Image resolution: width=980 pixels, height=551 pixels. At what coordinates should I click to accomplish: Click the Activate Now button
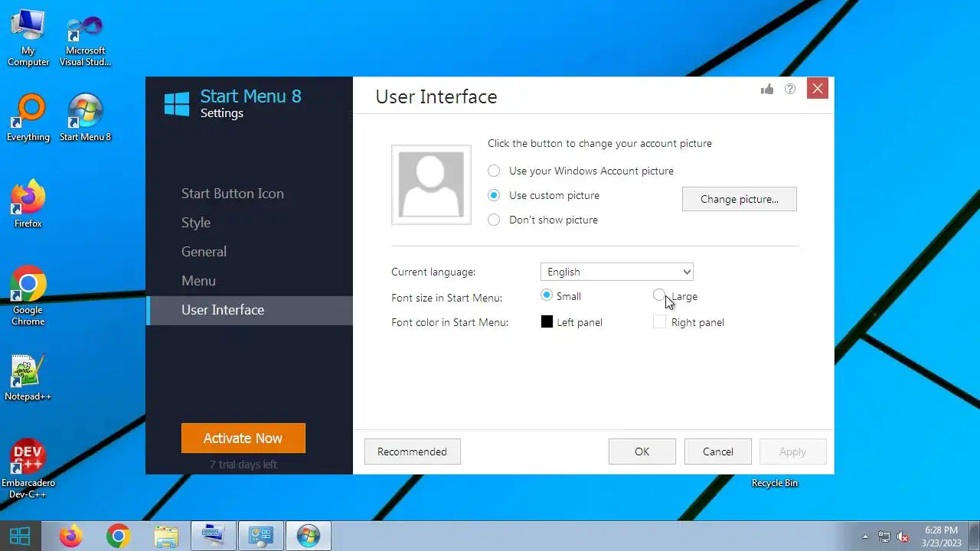pyautogui.click(x=243, y=438)
